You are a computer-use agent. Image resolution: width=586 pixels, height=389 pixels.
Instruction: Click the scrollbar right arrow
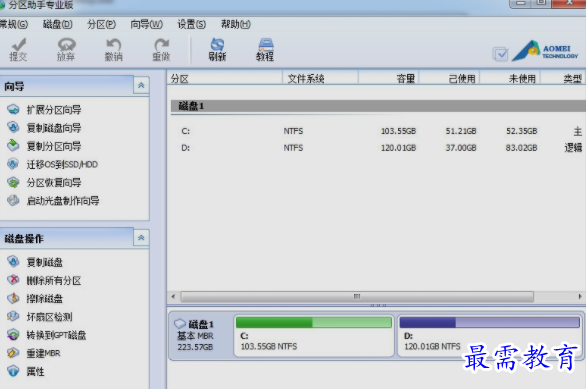click(x=580, y=296)
